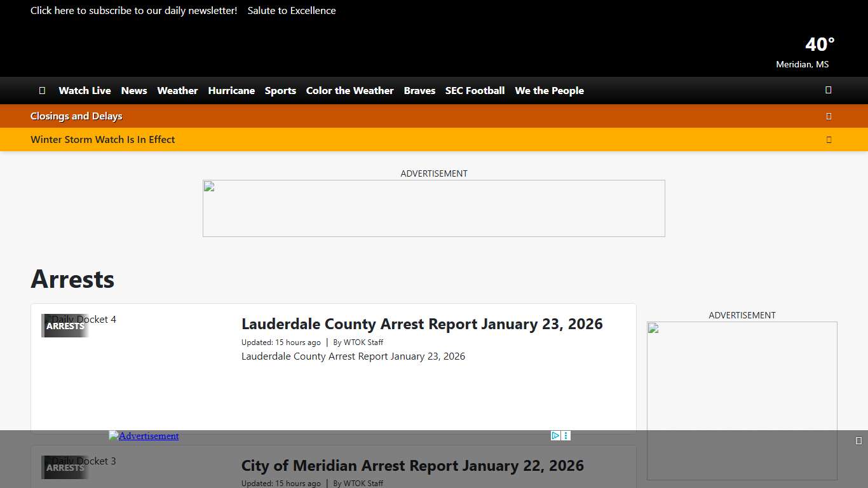Open the ad's three-dot options icon

tap(566, 435)
